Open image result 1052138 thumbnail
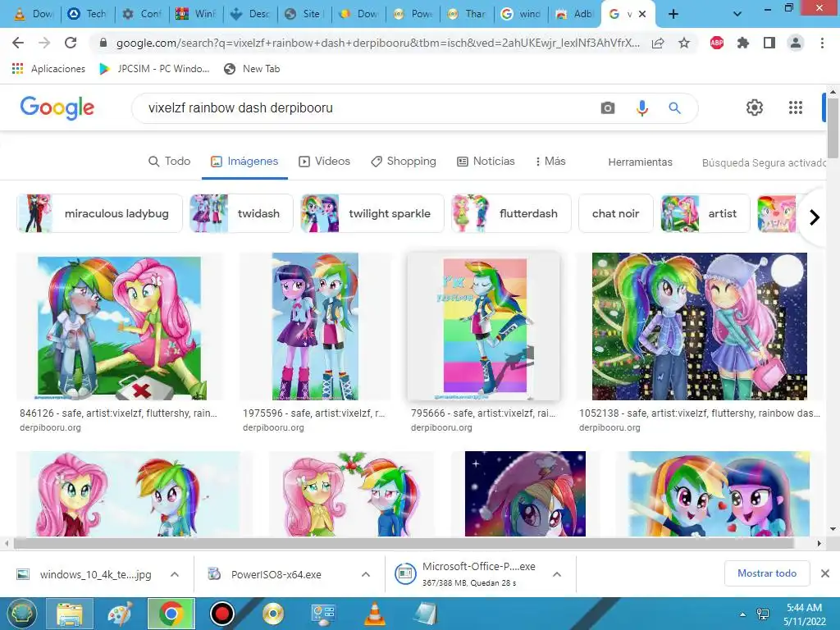 699,326
